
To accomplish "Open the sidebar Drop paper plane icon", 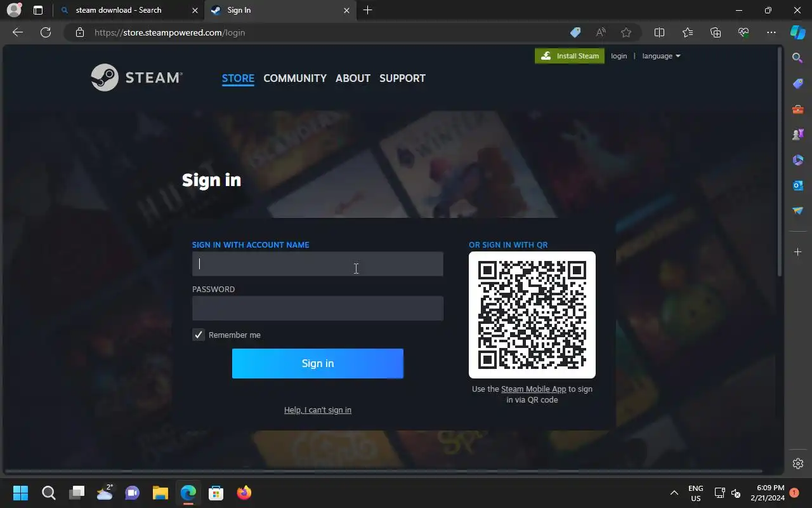I will pyautogui.click(x=798, y=211).
